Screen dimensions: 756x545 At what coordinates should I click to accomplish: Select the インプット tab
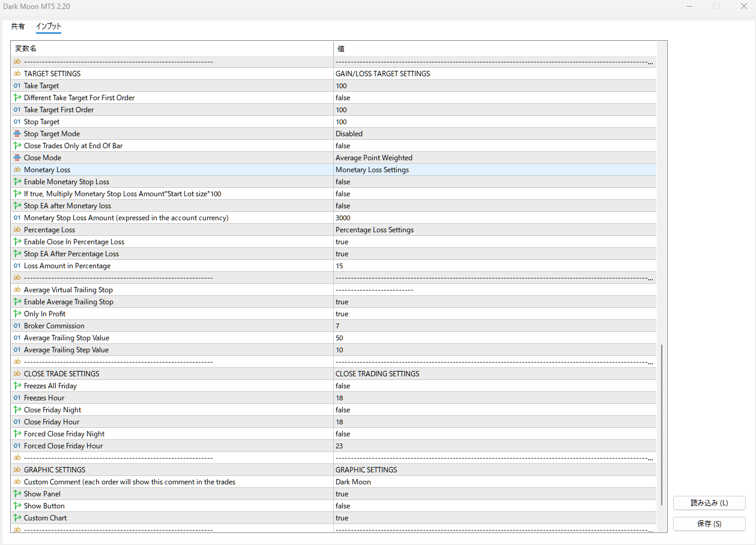point(48,26)
